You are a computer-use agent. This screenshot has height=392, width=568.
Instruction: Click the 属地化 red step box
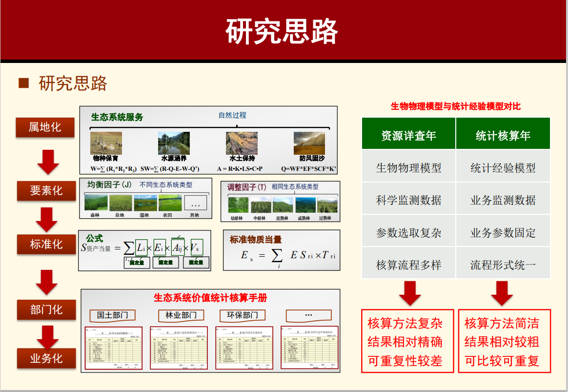pyautogui.click(x=45, y=127)
